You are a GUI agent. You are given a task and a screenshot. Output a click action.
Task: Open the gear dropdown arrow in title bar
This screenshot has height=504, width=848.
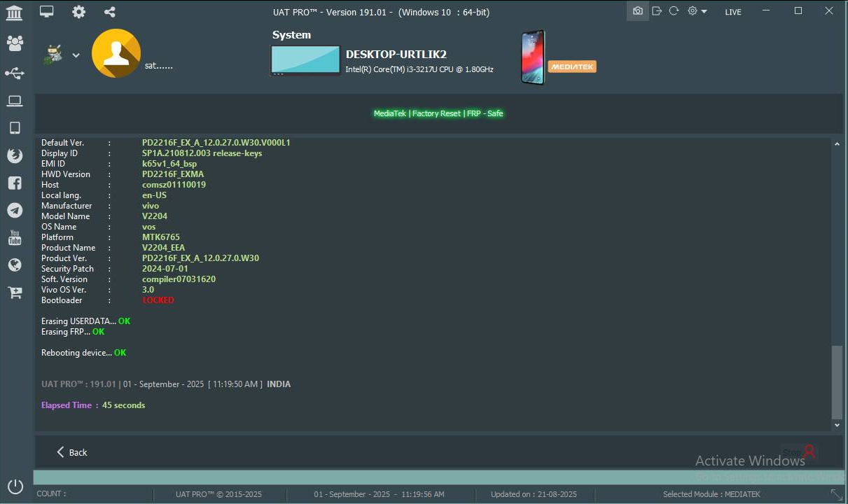[x=704, y=12]
